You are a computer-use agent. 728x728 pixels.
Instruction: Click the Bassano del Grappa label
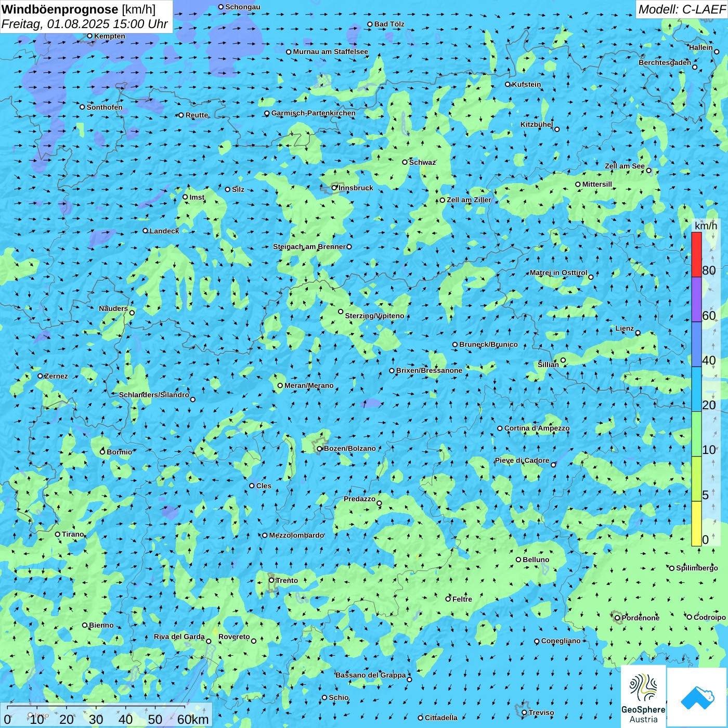[x=371, y=675]
